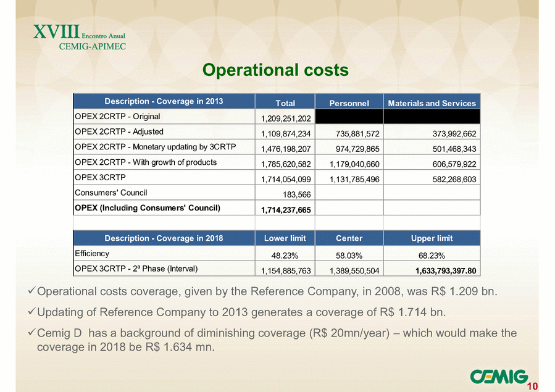
Task: Click the checkmark beside the R$ 1.209 bn bullet
Action: tap(32, 291)
